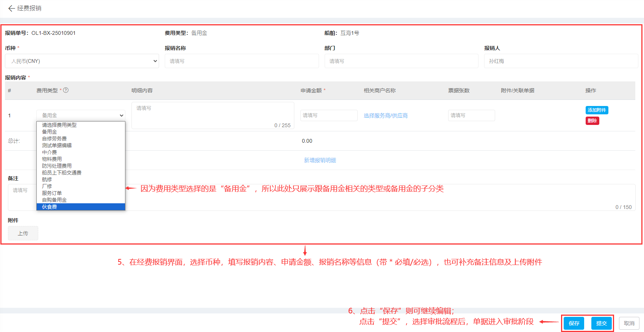Select 物料费用 option
This screenshot has width=644, height=332.
tap(81, 159)
